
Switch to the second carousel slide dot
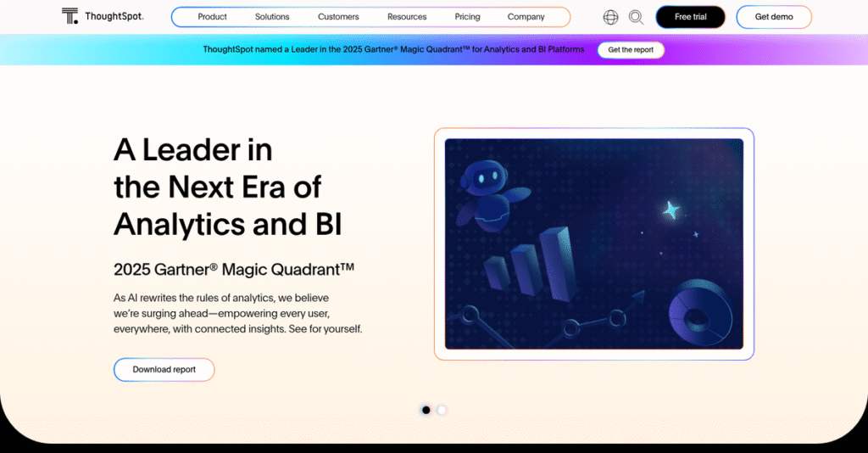tap(441, 410)
